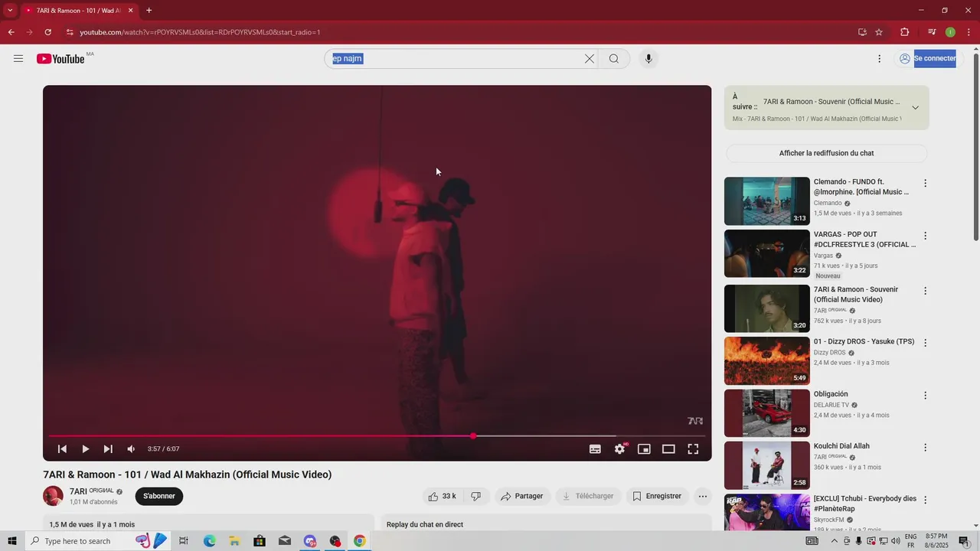This screenshot has width=980, height=551.
Task: Save video with the Enregistrer button
Action: pyautogui.click(x=657, y=496)
